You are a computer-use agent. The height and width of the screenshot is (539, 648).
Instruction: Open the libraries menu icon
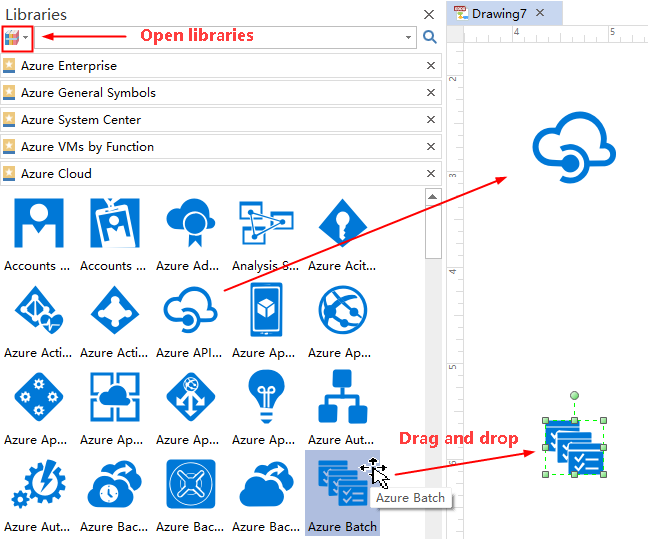point(17,38)
